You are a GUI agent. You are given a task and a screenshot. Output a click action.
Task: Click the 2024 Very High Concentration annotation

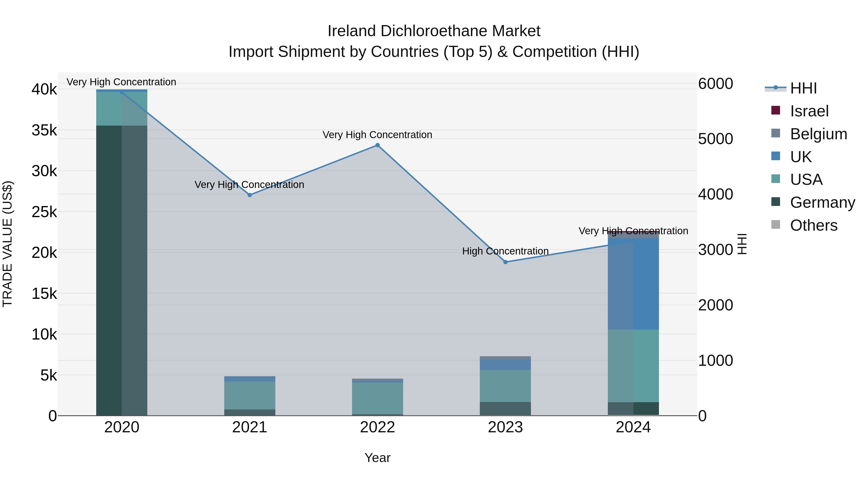[633, 231]
